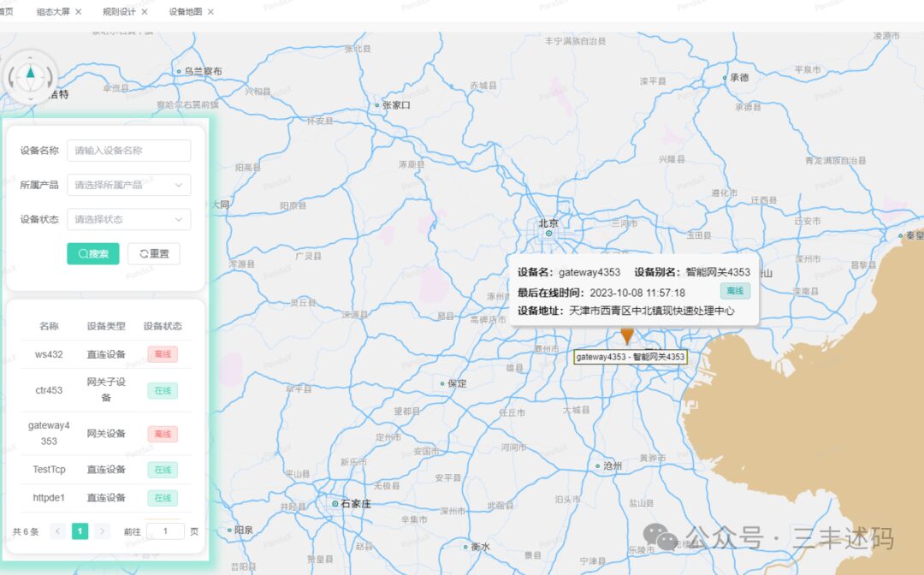Switch to the 组态大屏 tab
The width and height of the screenshot is (924, 575).
[53, 12]
